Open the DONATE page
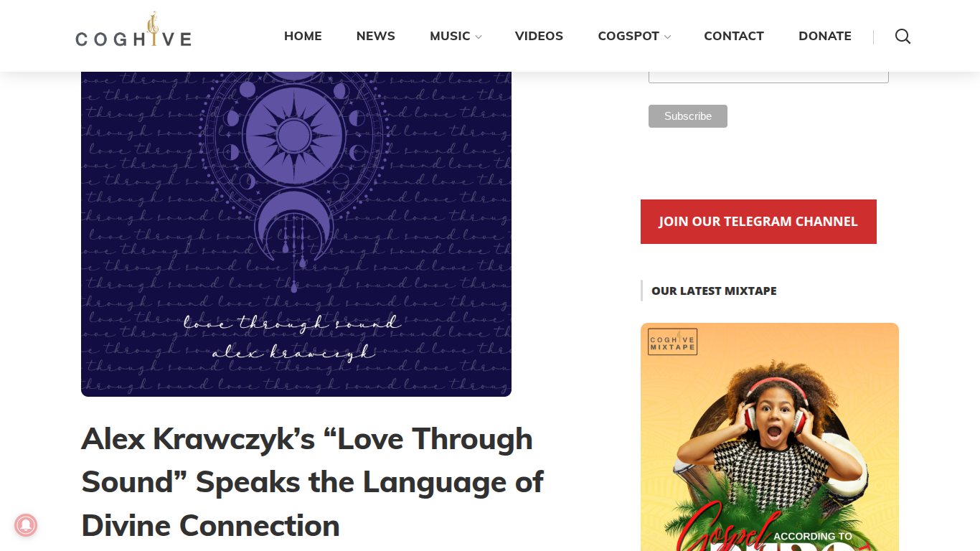Screen dimensions: 980x551 [x=825, y=36]
